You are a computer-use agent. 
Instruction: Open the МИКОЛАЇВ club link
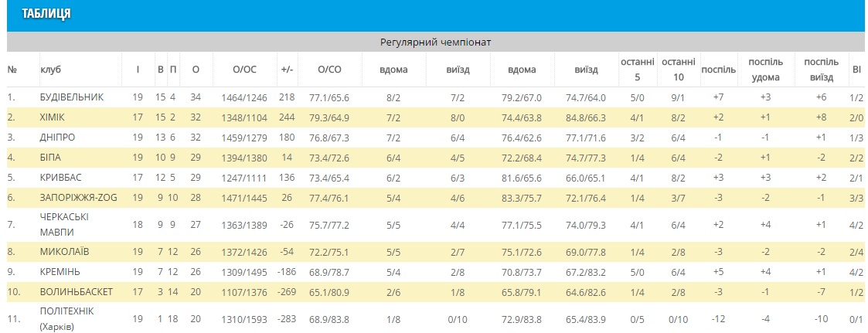pyautogui.click(x=64, y=252)
